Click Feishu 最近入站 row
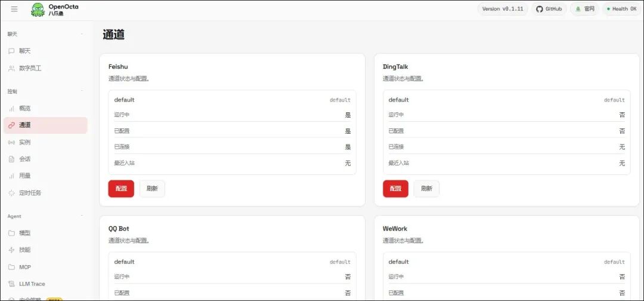The height and width of the screenshot is (301, 644). (x=233, y=163)
